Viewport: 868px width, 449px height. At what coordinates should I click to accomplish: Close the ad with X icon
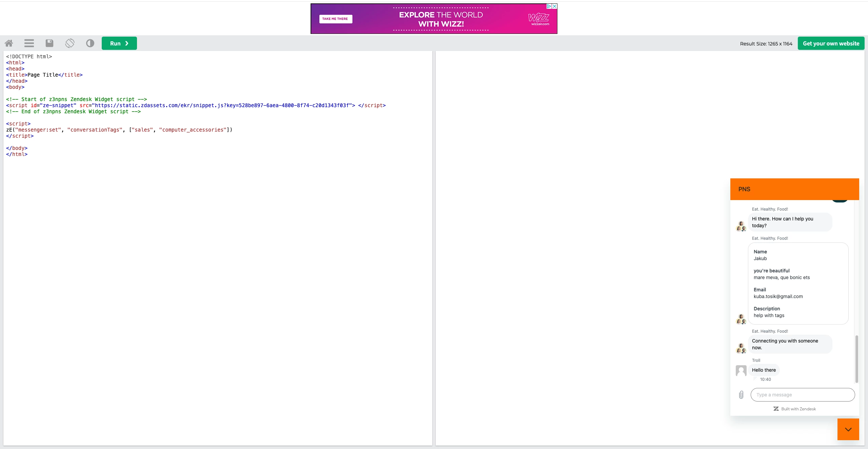click(554, 6)
